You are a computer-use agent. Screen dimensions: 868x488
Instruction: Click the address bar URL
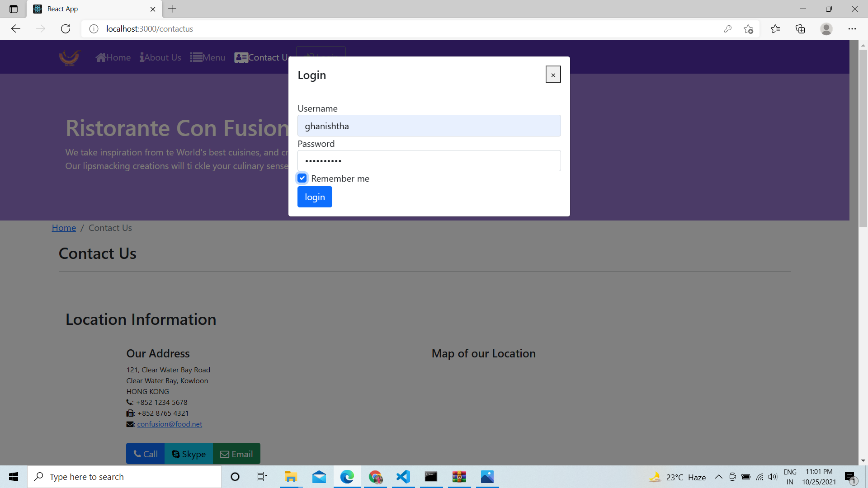(150, 29)
